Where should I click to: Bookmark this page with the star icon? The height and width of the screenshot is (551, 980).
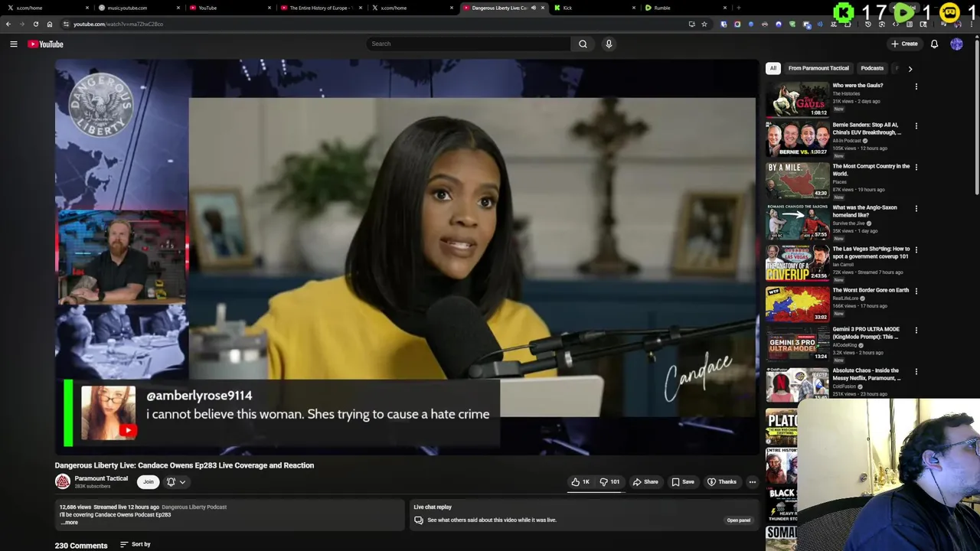[704, 24]
